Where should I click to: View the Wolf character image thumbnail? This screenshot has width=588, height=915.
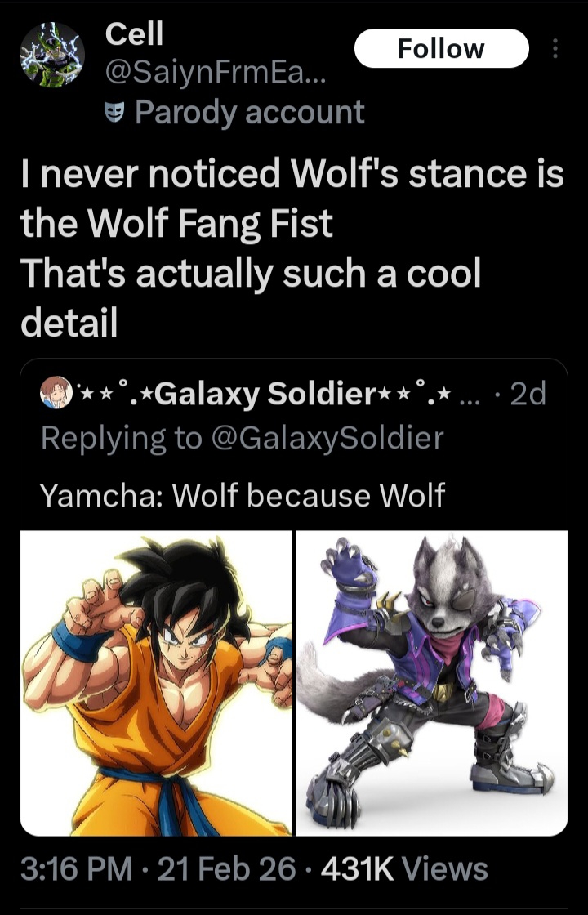click(x=431, y=683)
